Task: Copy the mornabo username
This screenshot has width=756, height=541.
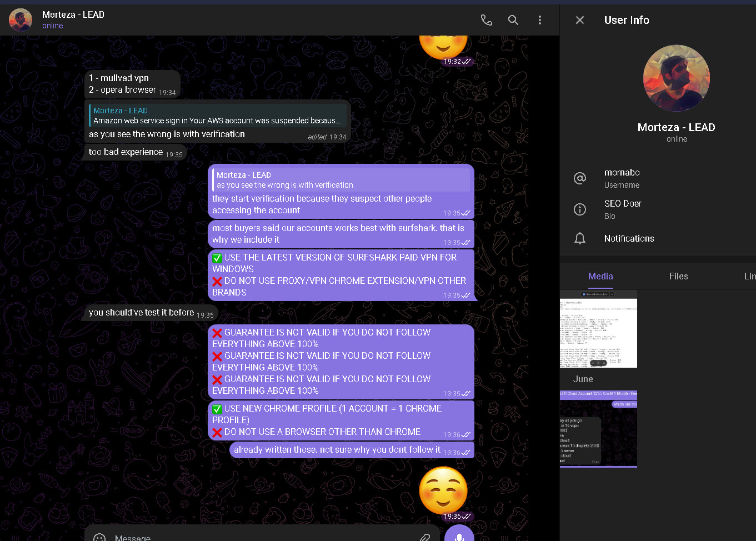Action: point(622,172)
